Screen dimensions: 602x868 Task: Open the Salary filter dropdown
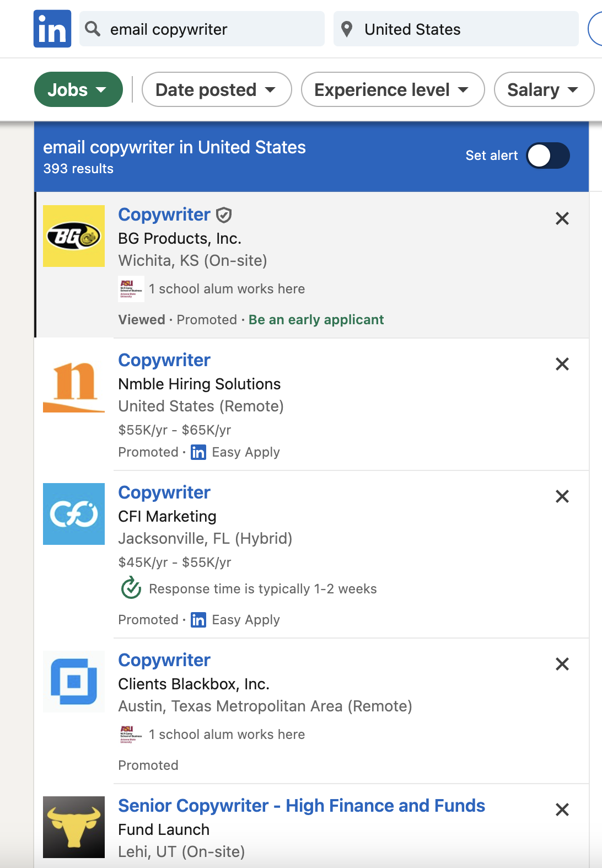pos(544,89)
